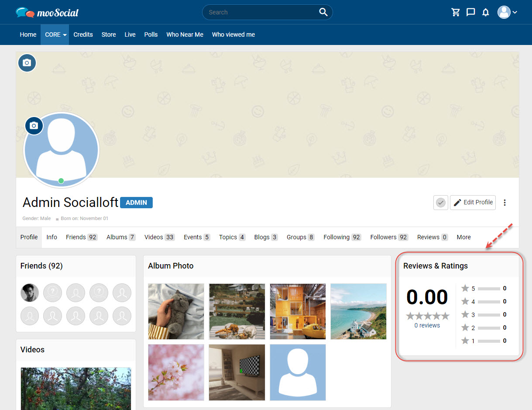This screenshot has height=410, width=532.
Task: Open the default avatar album photo
Action: [x=298, y=372]
